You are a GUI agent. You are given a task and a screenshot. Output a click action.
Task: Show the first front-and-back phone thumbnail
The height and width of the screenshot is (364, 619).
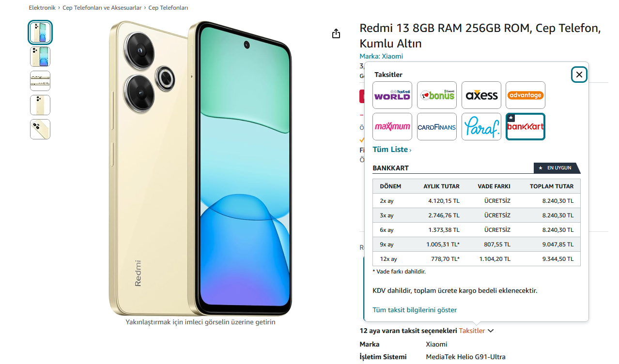(x=40, y=32)
